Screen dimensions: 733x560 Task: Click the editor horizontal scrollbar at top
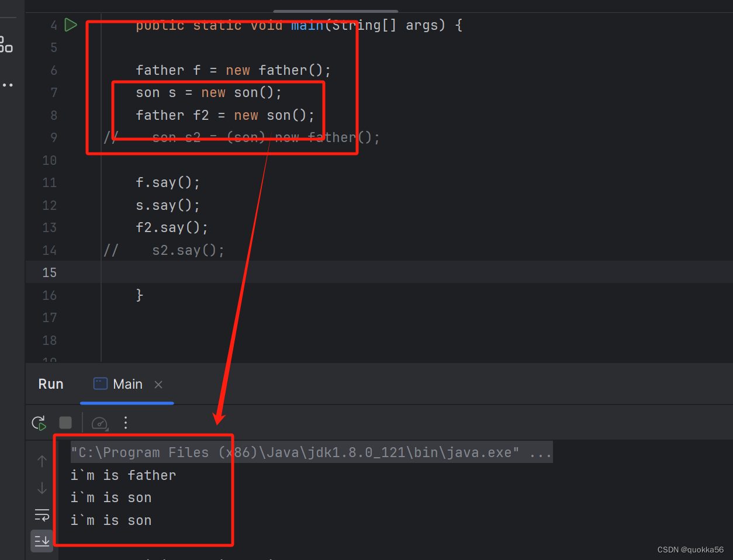[x=336, y=11]
